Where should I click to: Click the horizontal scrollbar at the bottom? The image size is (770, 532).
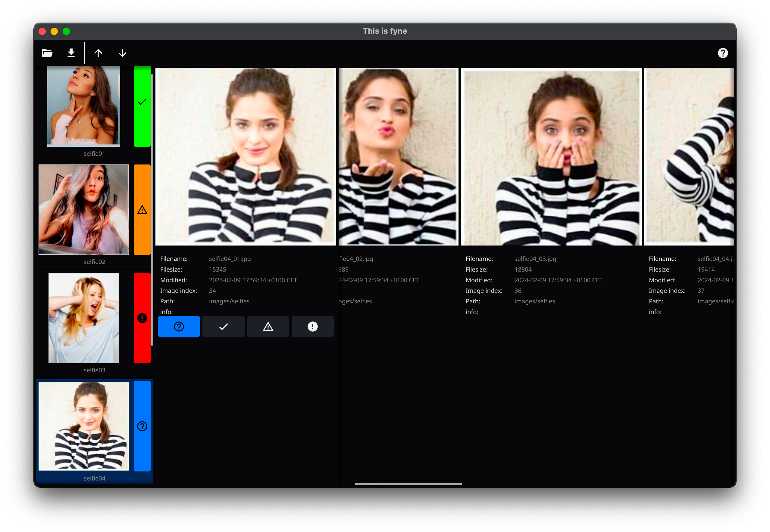tap(408, 484)
